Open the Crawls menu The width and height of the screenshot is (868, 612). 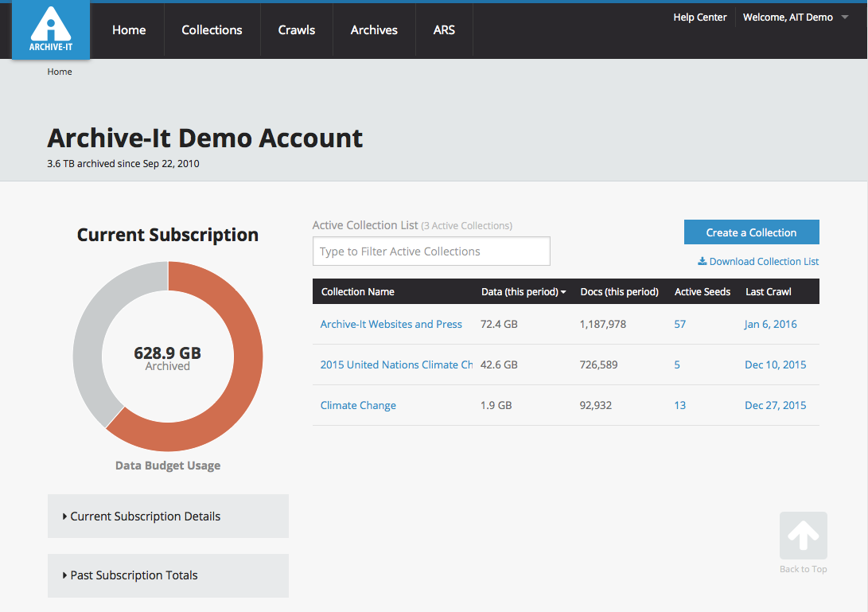tap(297, 30)
